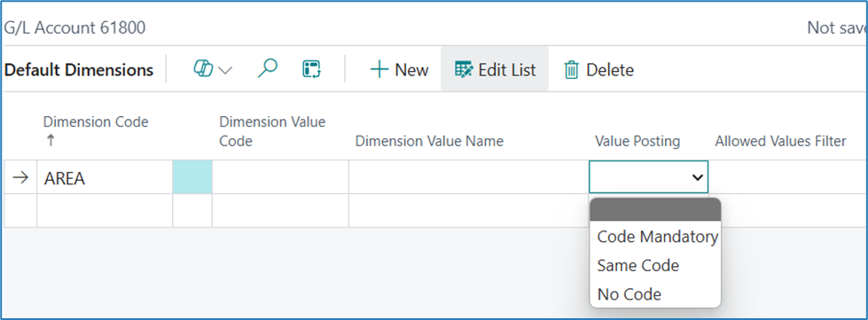Choose No Code option
Viewport: 868px width, 320px height.
629,294
